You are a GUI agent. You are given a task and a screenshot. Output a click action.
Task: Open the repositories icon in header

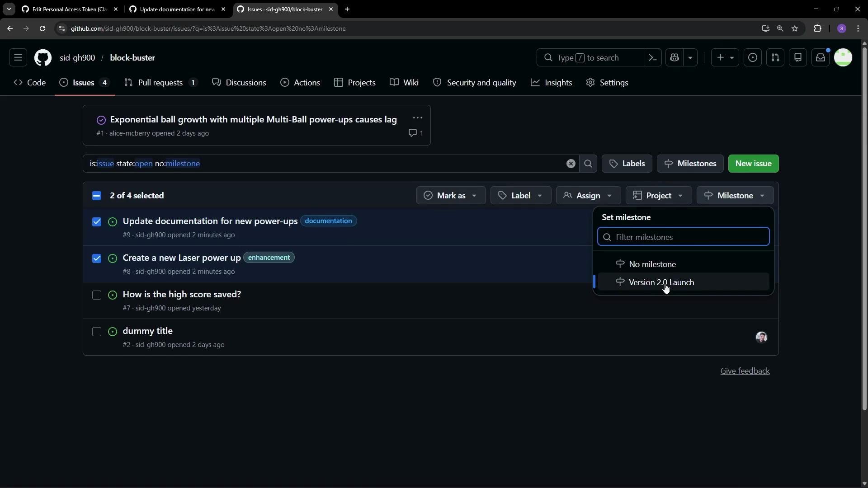(x=798, y=58)
